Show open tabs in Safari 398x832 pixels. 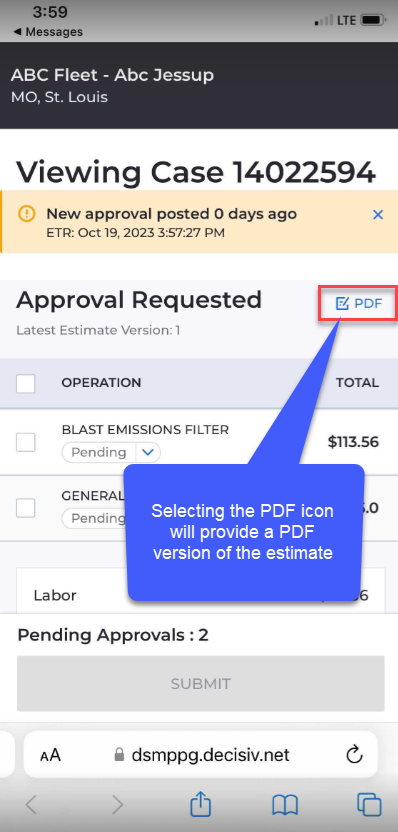pos(369,805)
